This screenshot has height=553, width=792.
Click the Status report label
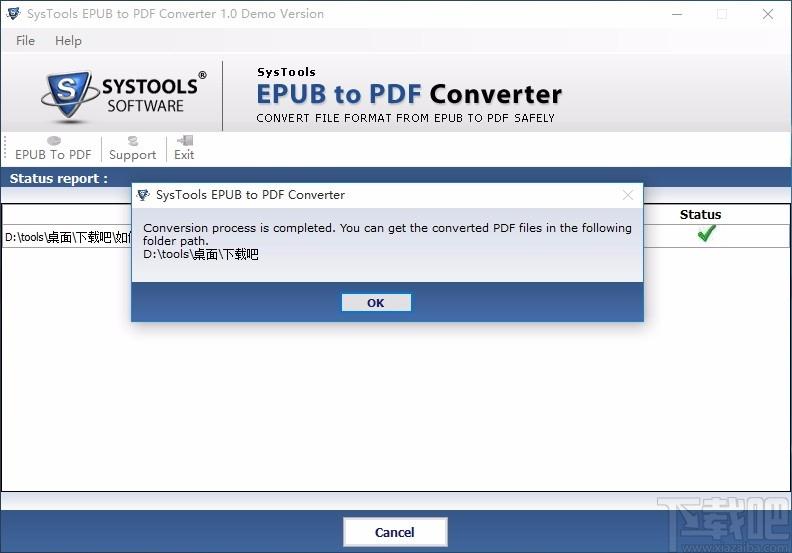[x=59, y=179]
